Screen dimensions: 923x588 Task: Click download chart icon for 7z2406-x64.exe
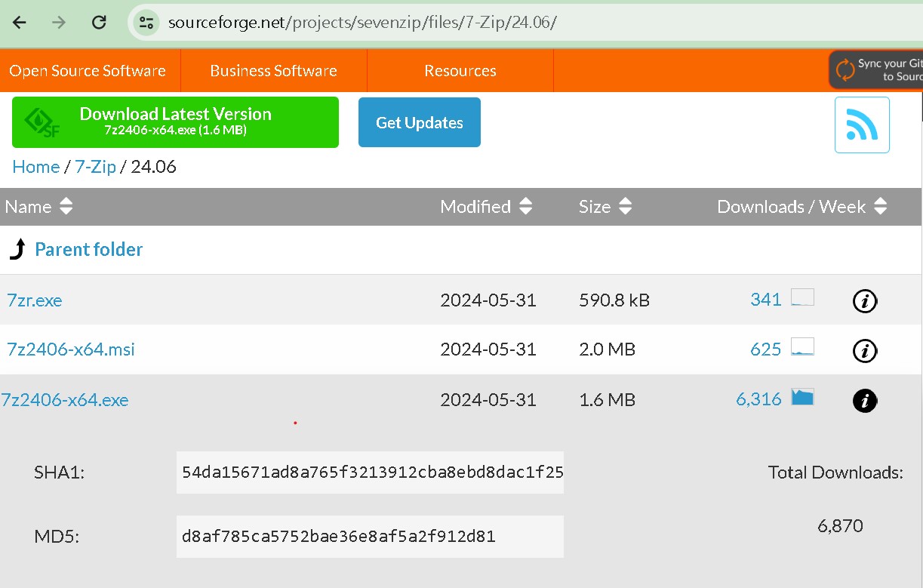click(x=802, y=396)
